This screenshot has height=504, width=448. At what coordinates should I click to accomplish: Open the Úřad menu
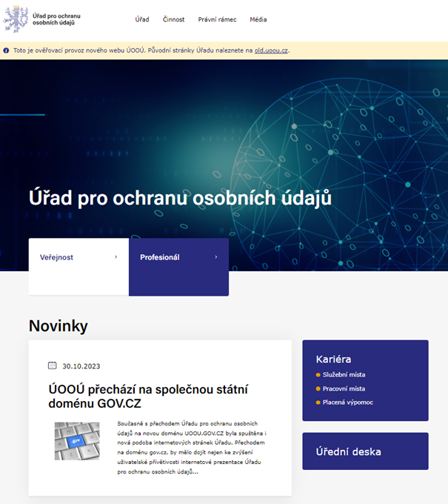(142, 19)
